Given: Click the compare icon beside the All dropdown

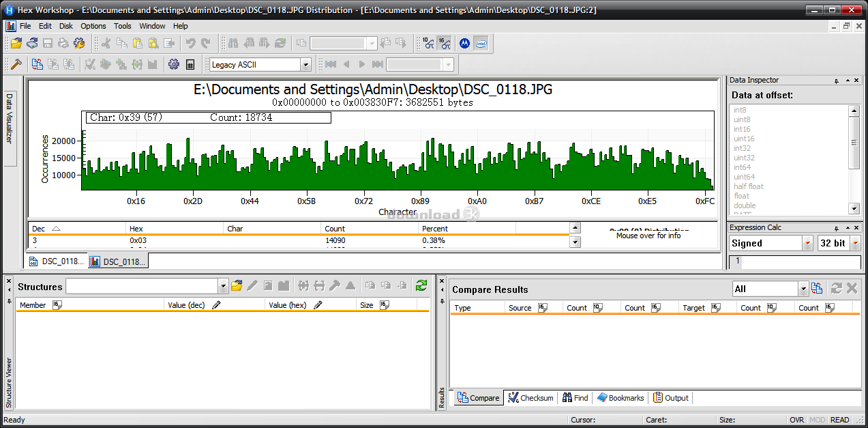Looking at the screenshot, I should (817, 289).
